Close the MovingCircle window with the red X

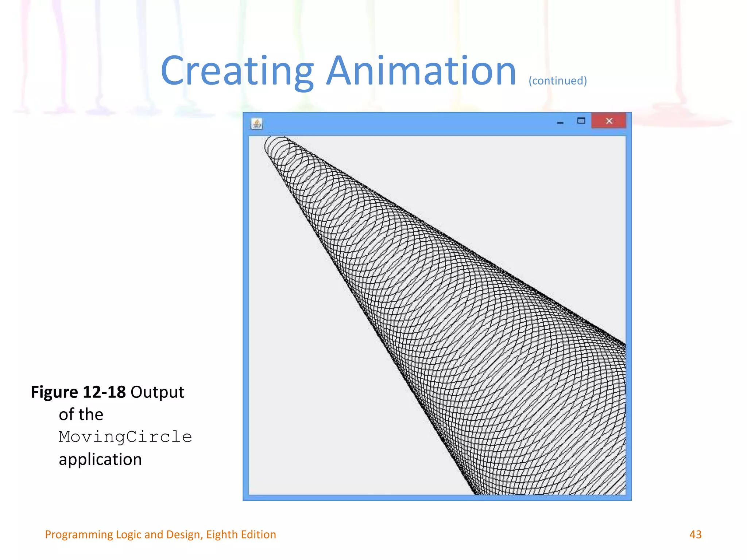pyautogui.click(x=609, y=121)
